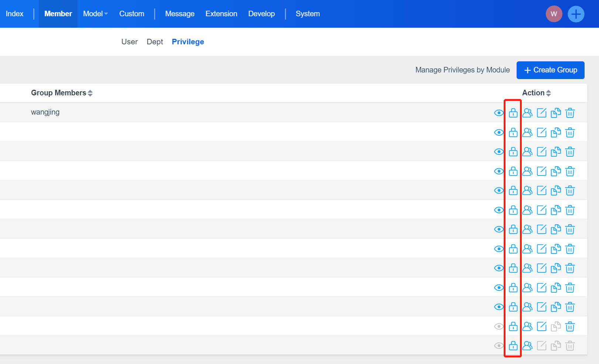This screenshot has width=599, height=364.
Task: Click the edit icon in the wangjing row
Action: tap(541, 113)
